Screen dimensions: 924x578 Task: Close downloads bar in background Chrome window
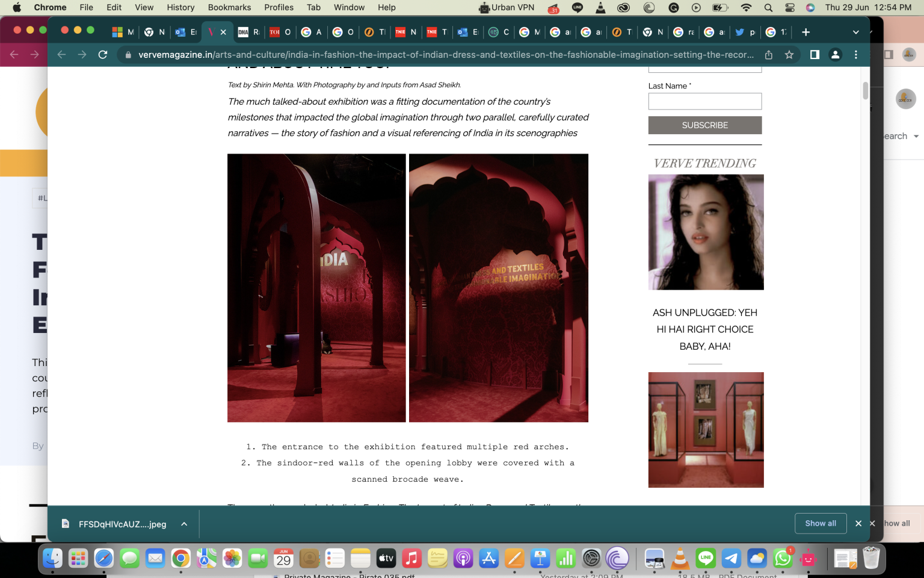click(872, 524)
